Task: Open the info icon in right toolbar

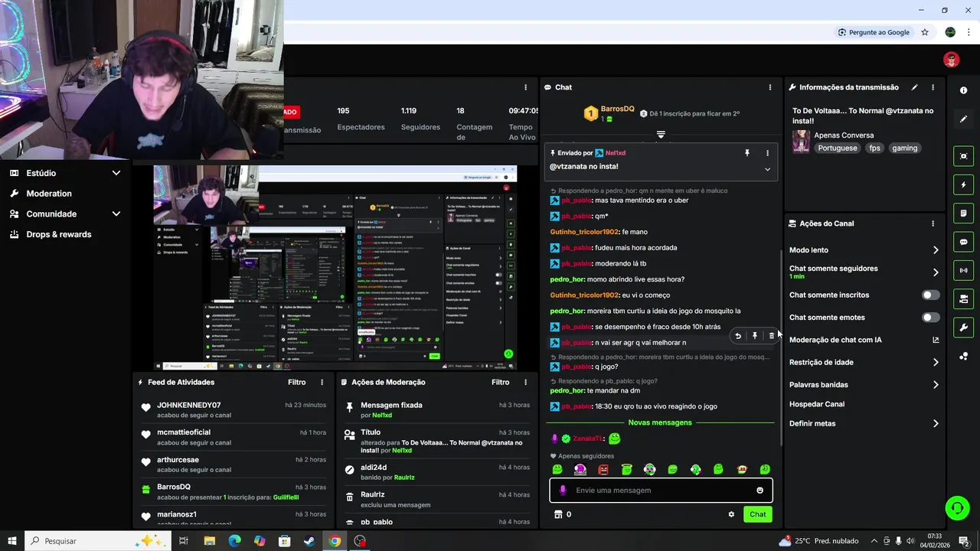Action: click(963, 90)
